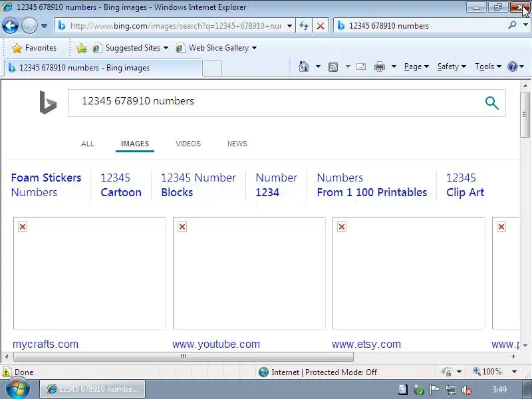Open 'Foam Stickers Numbers' related search
Image resolution: width=532 pixels, height=399 pixels.
click(46, 185)
